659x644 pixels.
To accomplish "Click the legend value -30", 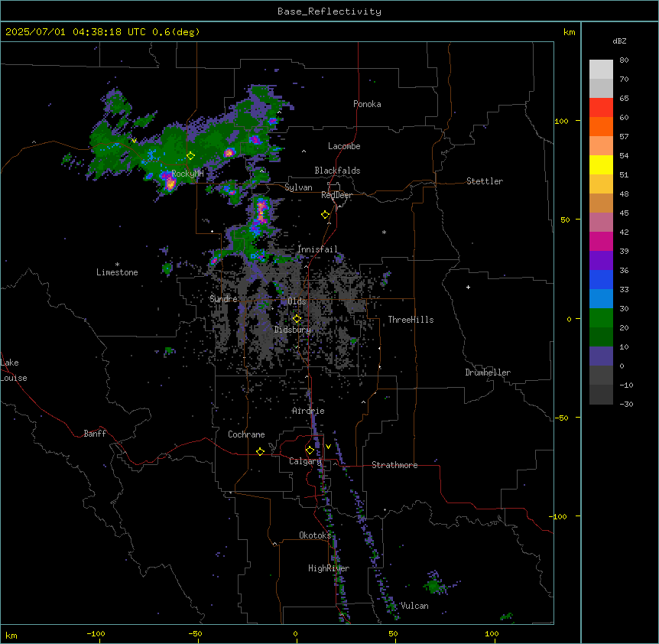I will tap(626, 404).
